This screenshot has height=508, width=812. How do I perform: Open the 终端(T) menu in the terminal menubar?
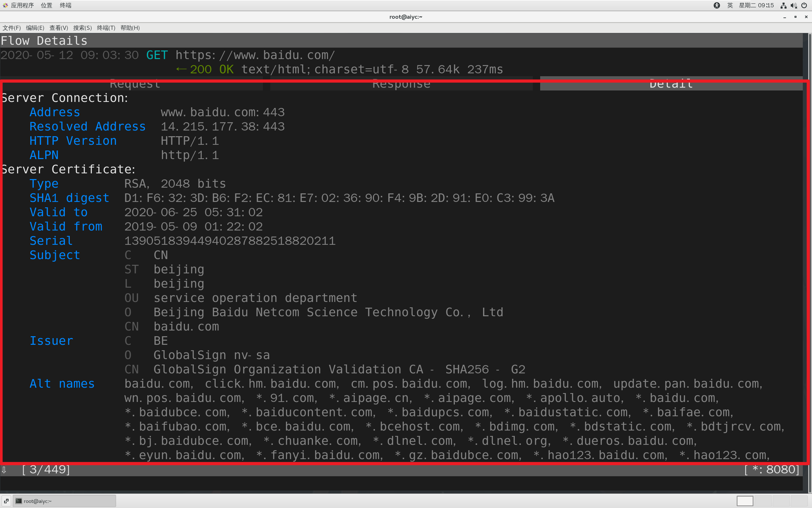pos(106,28)
